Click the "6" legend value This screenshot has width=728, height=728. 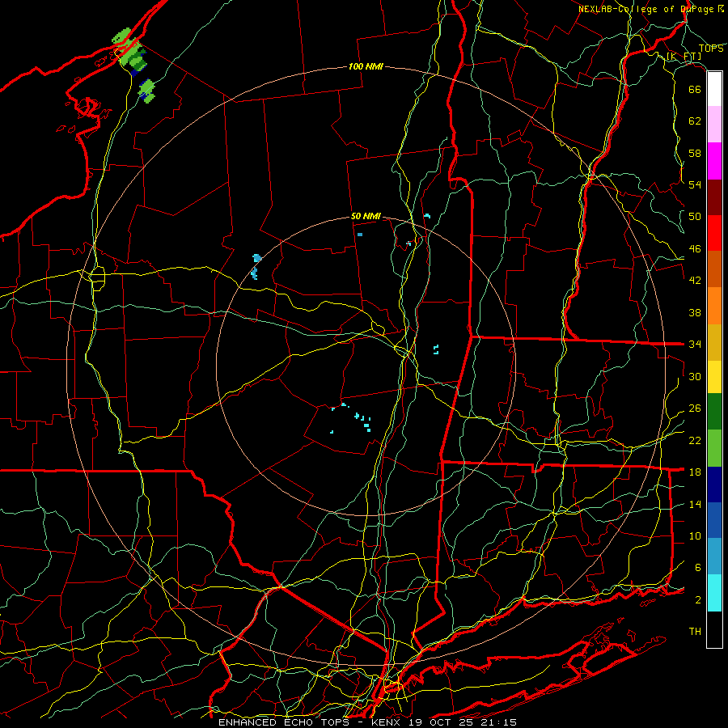(x=698, y=568)
